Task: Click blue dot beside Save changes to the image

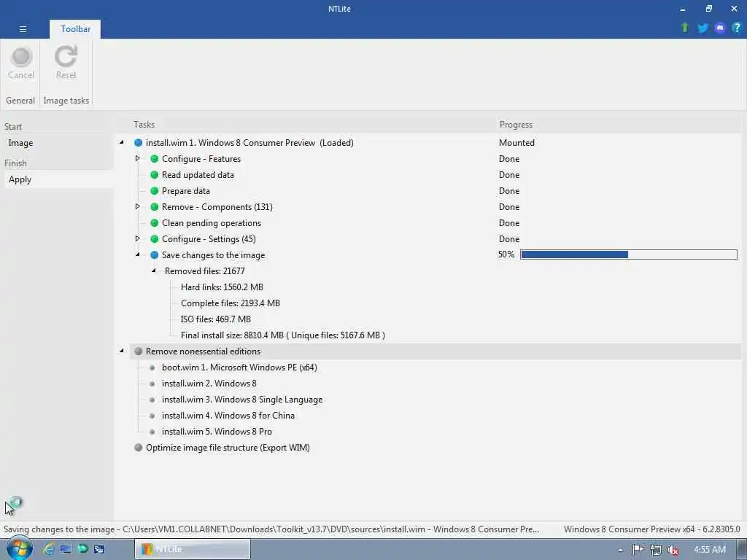Action: click(x=155, y=254)
